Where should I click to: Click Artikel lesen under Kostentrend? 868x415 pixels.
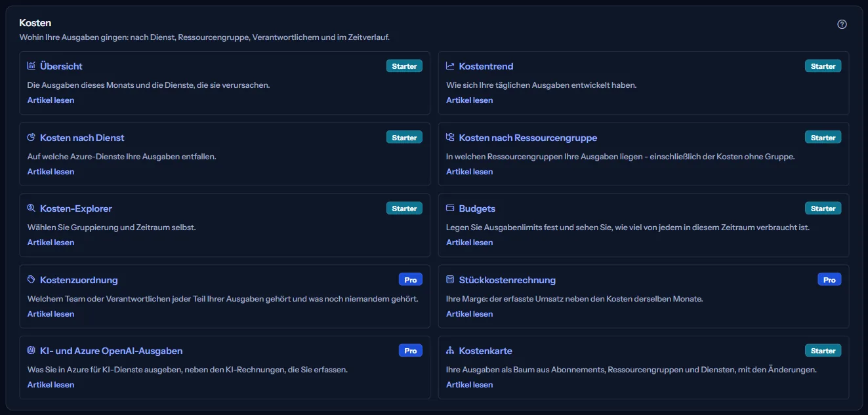tap(470, 100)
